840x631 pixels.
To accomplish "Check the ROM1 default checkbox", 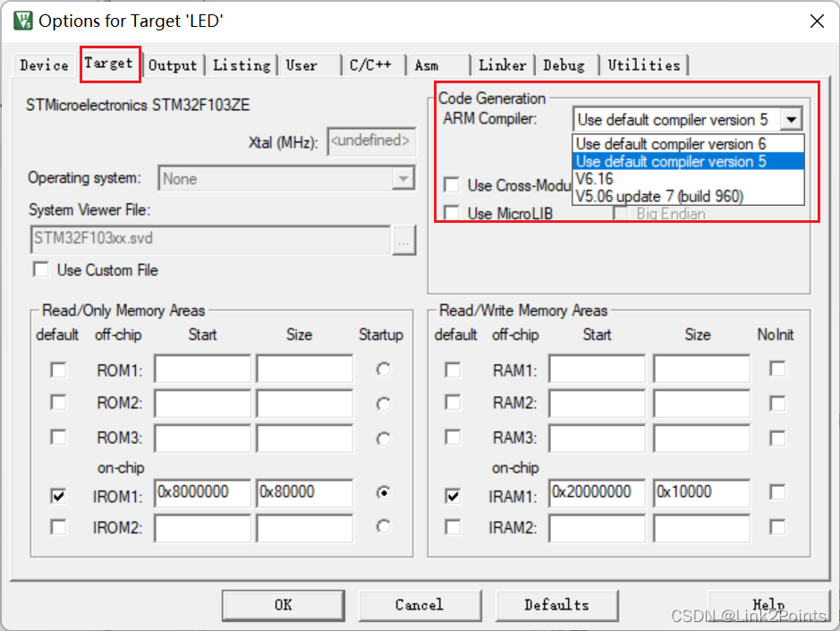I will tap(58, 370).
